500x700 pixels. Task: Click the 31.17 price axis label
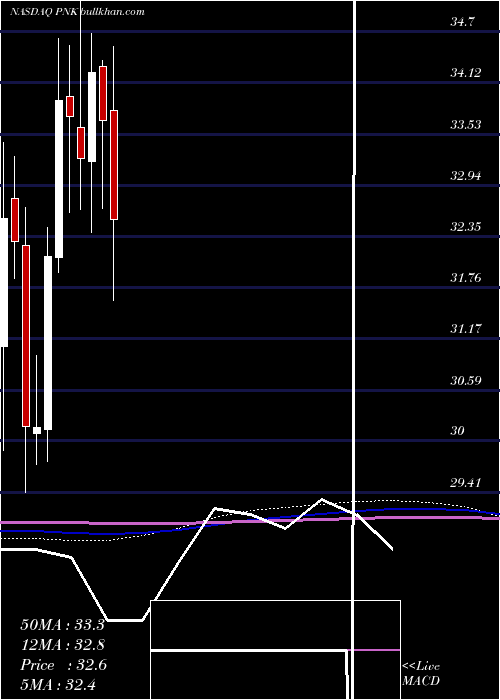(x=466, y=329)
